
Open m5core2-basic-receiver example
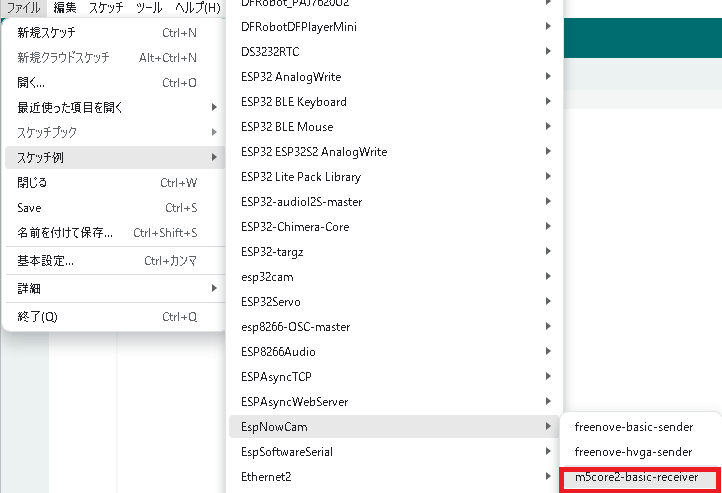click(x=641, y=477)
